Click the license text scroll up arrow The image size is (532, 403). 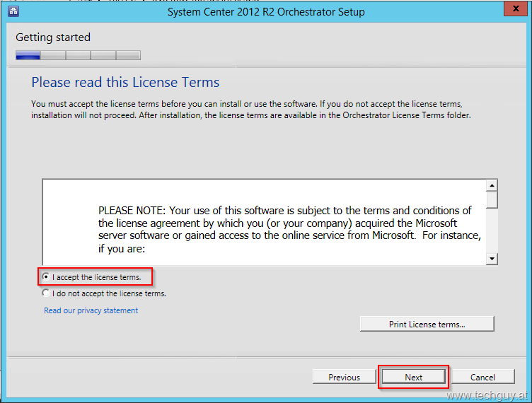[x=492, y=185]
